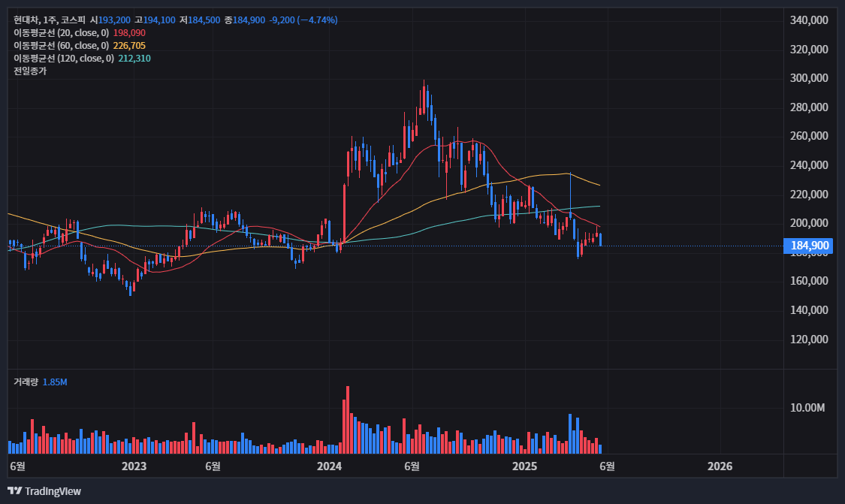The image size is (845, 504).
Task: Click the close value 종184,900 in the legend
Action: [245, 20]
